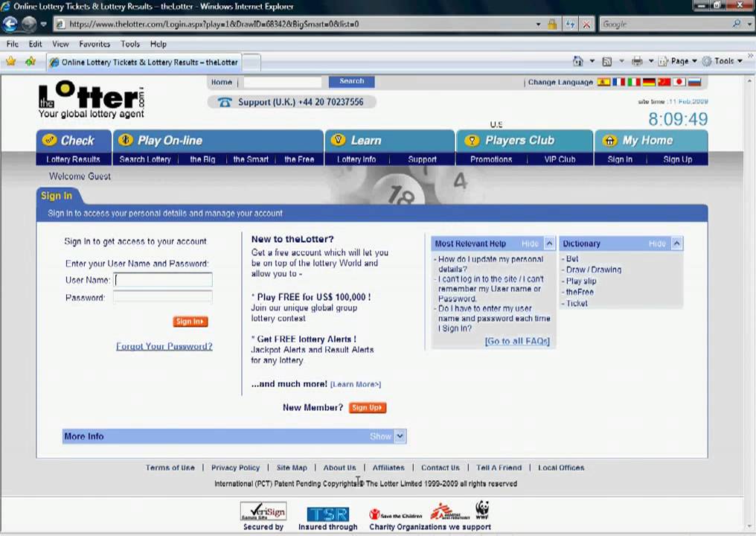Select the Play On-line navigation tab
The image size is (756, 536).
218,141
